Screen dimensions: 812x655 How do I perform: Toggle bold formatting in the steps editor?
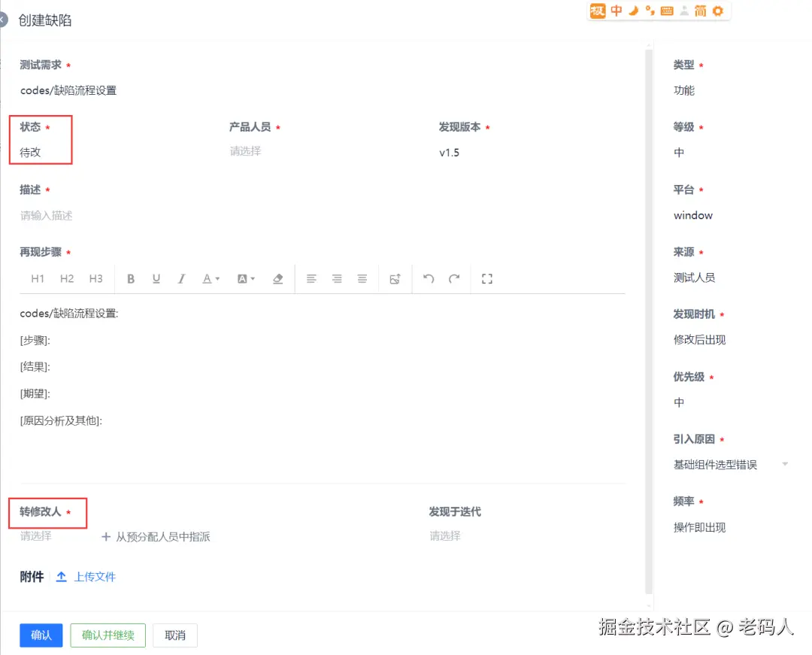coord(131,278)
